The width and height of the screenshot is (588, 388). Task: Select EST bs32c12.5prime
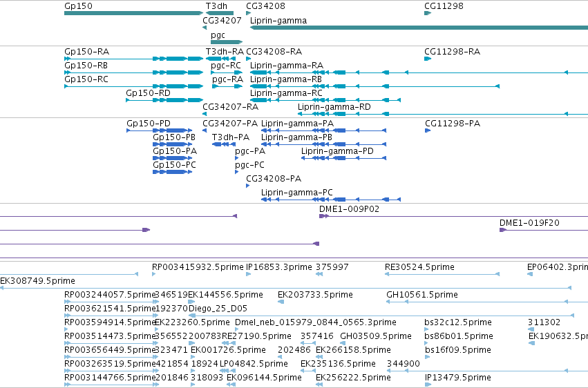point(458,323)
